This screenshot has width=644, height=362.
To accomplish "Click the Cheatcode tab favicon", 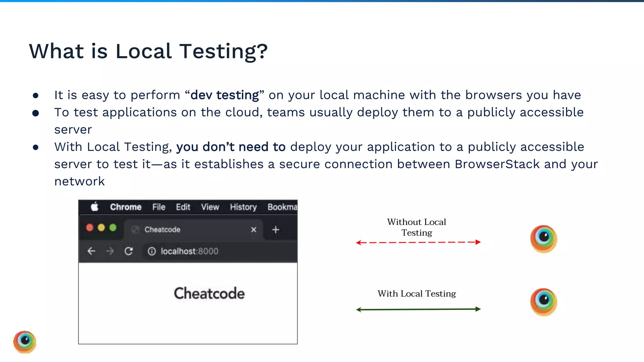I will click(x=135, y=230).
